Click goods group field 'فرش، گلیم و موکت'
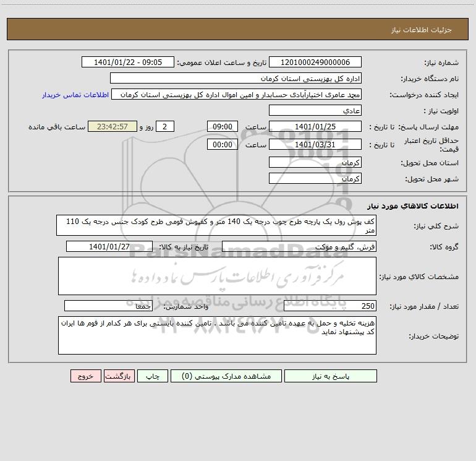Screen dimensions: 476x461 (x=299, y=246)
